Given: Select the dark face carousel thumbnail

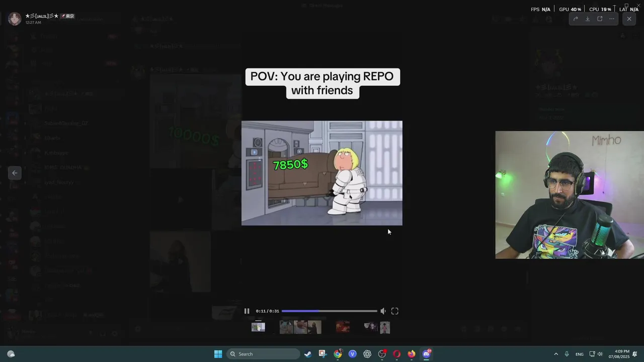Looking at the screenshot, I should pos(371,327).
